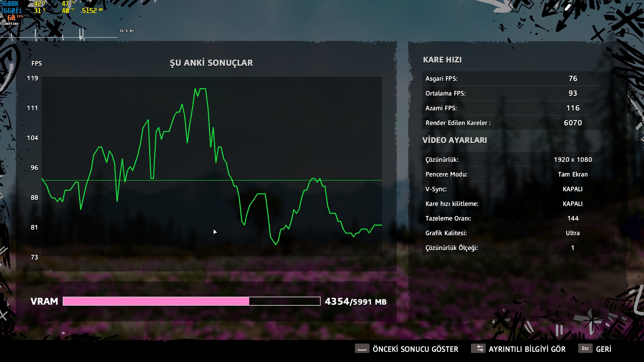Screen dimensions: 644x362
Task: Click the swap arrows icon for detailed info
Action: pyautogui.click(x=478, y=349)
